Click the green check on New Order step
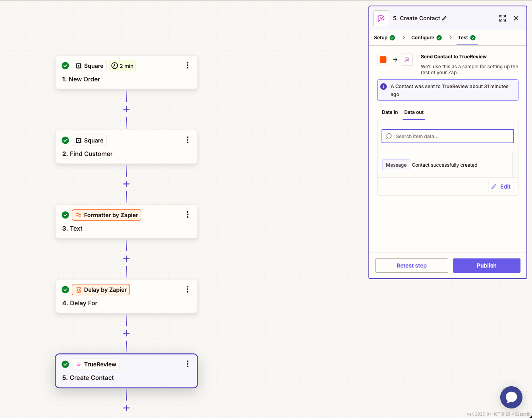 tap(66, 66)
